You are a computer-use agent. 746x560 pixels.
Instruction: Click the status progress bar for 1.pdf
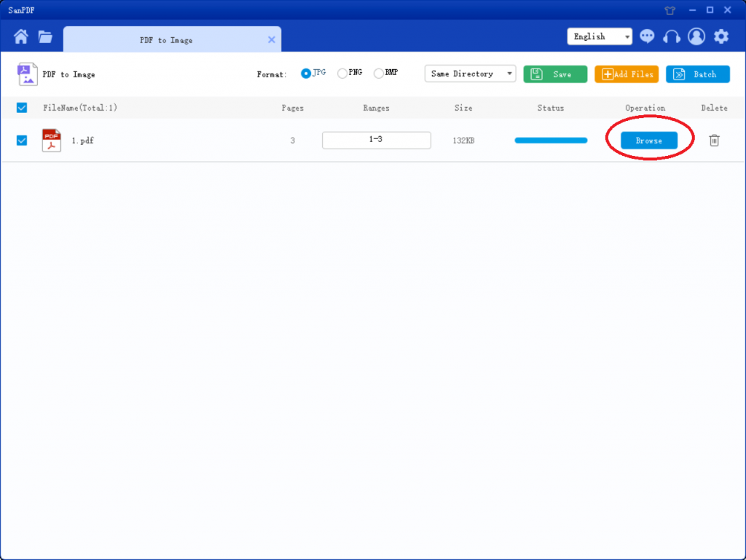point(551,141)
